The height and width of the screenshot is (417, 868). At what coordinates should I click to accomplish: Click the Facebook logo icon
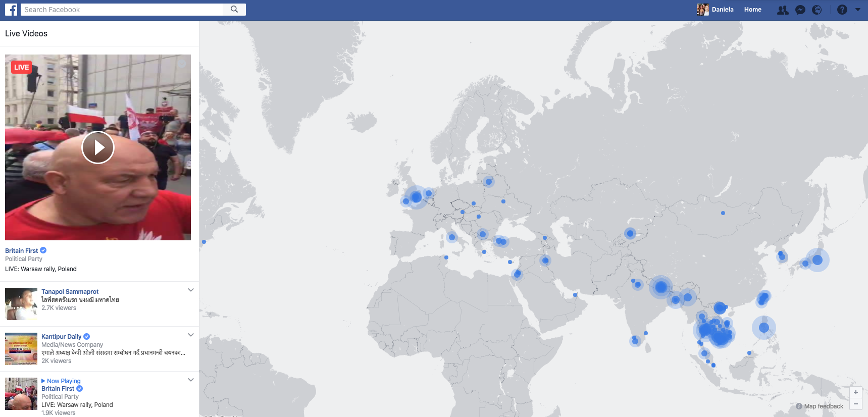tap(11, 10)
